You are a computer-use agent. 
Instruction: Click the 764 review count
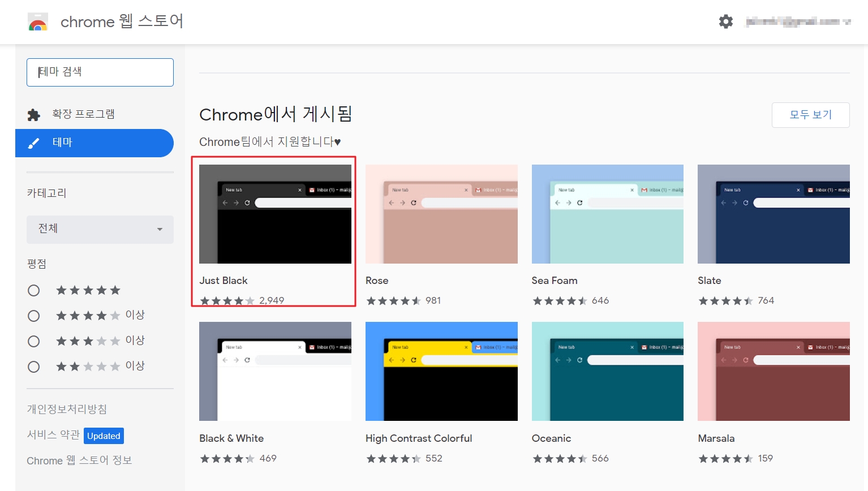point(766,300)
